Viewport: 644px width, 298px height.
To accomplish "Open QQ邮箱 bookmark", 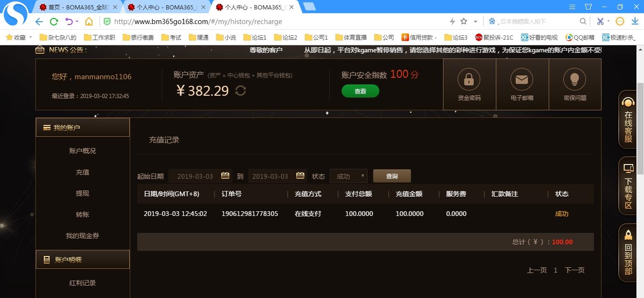I will (x=580, y=37).
